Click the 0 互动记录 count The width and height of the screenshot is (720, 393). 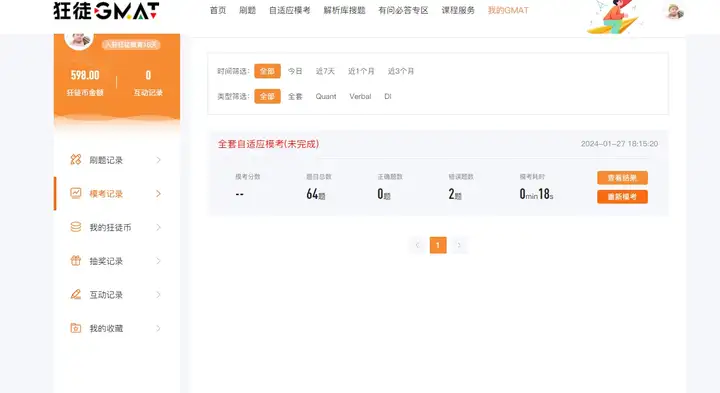[148, 75]
